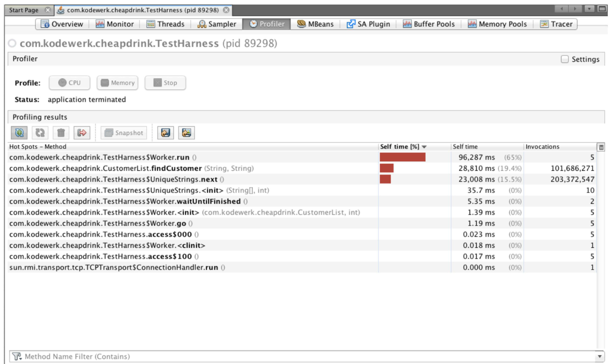Toggle auto-refresh results icon in toolbar
610x364 pixels.
[x=19, y=133]
